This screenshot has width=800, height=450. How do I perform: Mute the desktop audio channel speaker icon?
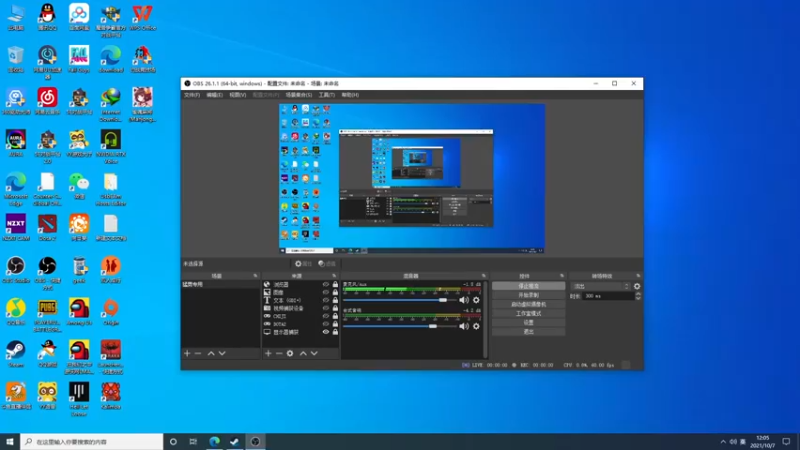(x=463, y=326)
